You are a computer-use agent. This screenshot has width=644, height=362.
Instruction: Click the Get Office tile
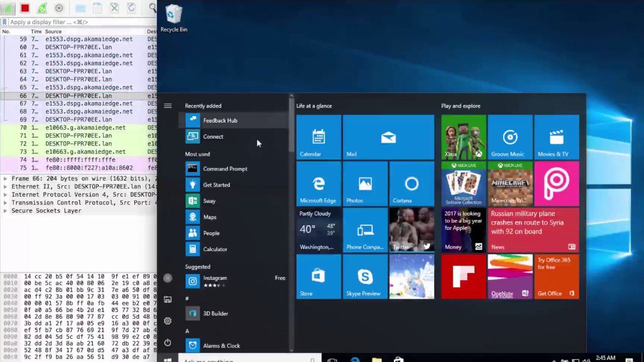[556, 277]
